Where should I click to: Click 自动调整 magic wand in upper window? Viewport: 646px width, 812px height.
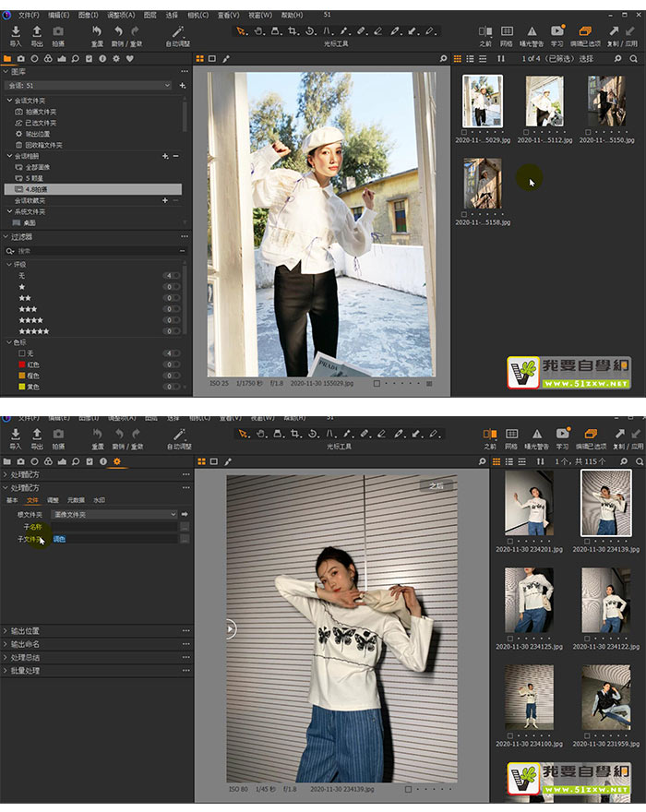[178, 31]
